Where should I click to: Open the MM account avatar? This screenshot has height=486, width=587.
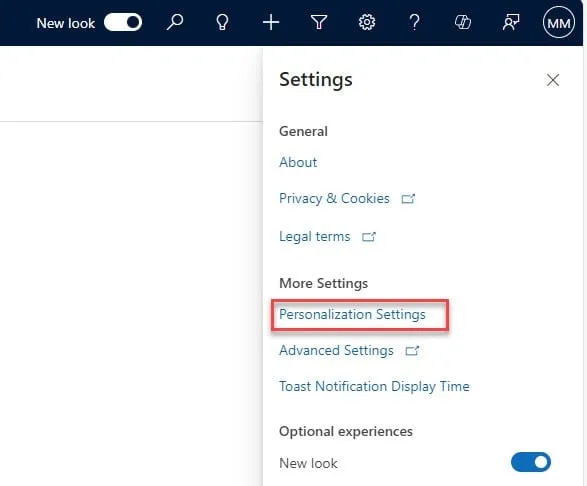tap(559, 22)
